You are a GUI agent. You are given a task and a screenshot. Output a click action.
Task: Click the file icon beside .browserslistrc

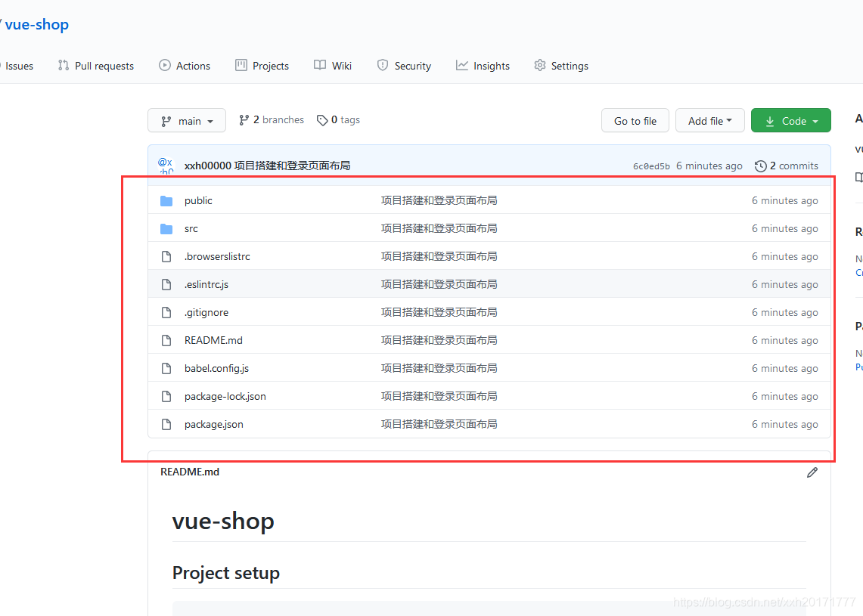166,257
